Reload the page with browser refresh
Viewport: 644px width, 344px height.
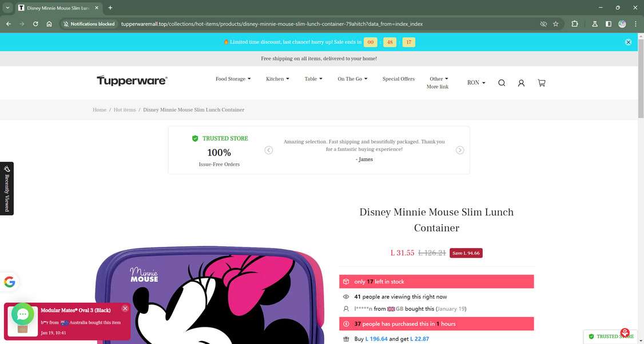pos(35,24)
